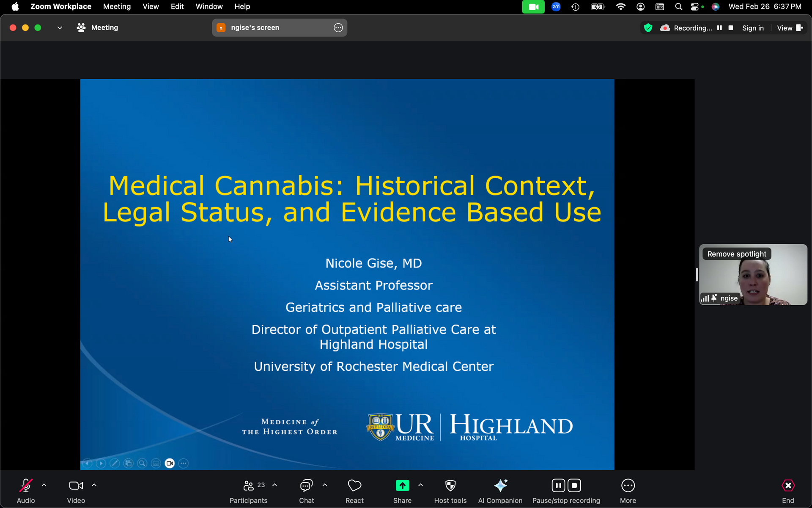Open the More options ellipsis
The image size is (812, 508).
pyautogui.click(x=628, y=486)
